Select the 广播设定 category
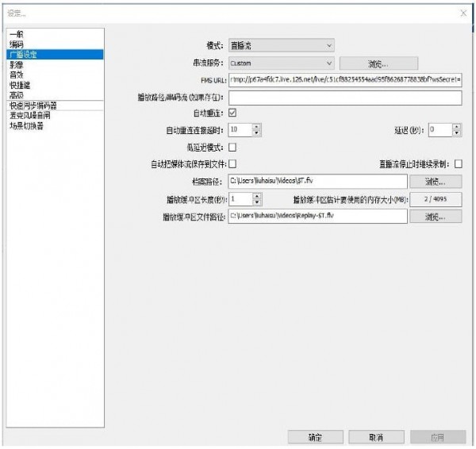The image size is (476, 449). 55,55
